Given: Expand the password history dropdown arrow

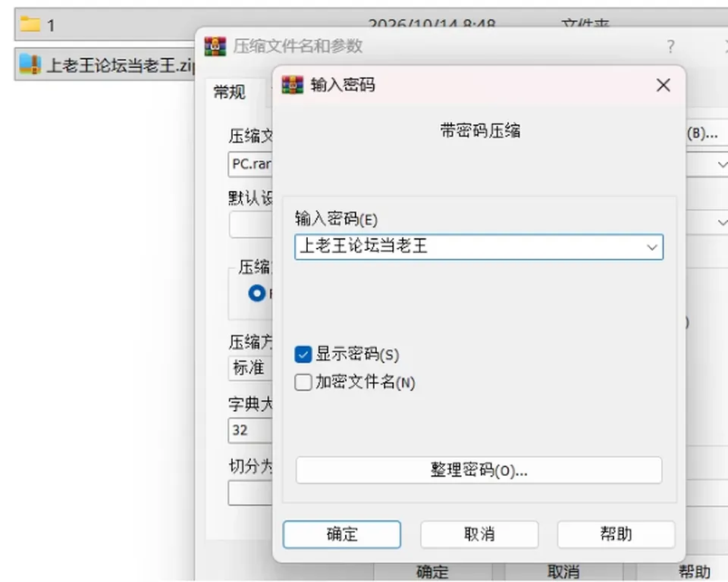Looking at the screenshot, I should [x=652, y=247].
